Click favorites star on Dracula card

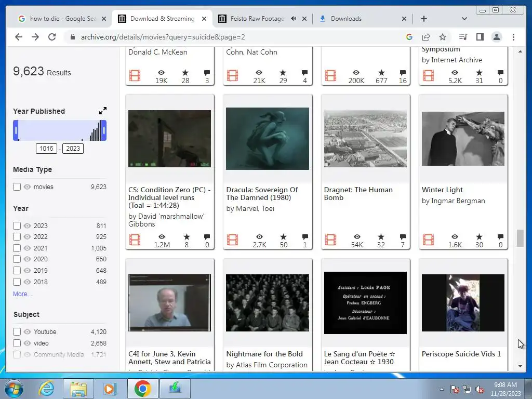click(283, 236)
